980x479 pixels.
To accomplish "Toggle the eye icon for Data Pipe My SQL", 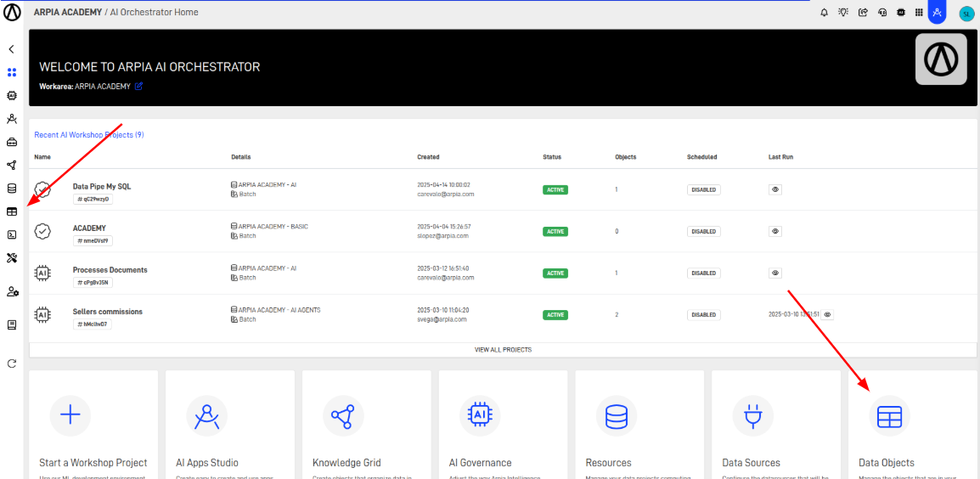I will (x=775, y=189).
